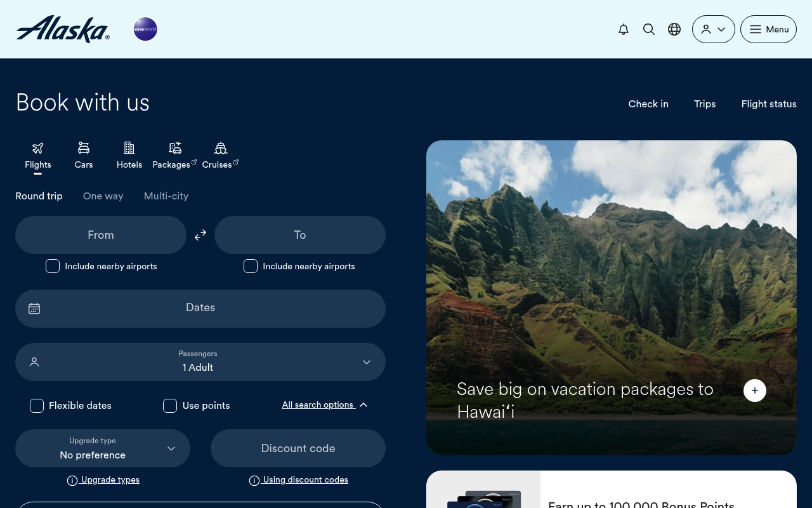The height and width of the screenshot is (508, 812).
Task: Click the external link icon beside Packages
Action: click(194, 162)
